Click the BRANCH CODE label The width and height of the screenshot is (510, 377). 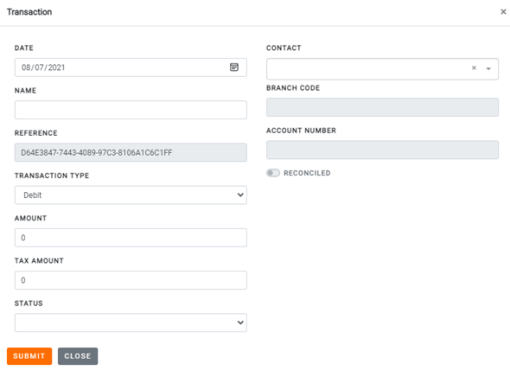coord(293,88)
